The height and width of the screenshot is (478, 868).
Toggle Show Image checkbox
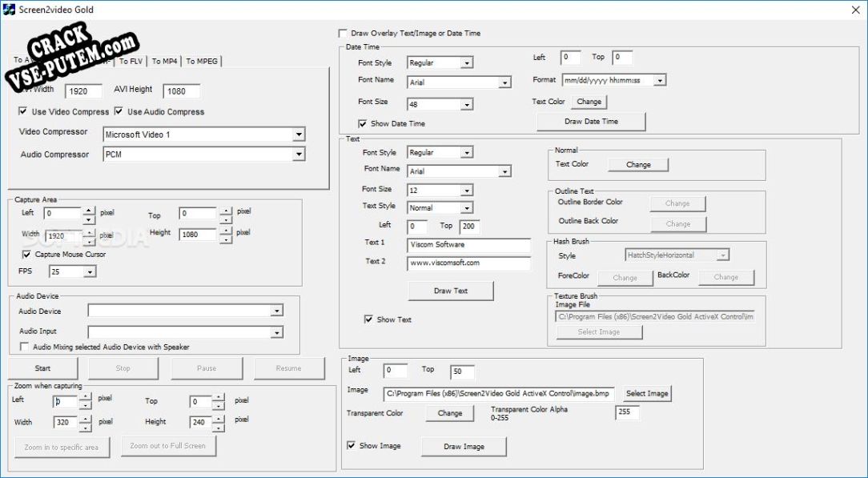pos(351,445)
